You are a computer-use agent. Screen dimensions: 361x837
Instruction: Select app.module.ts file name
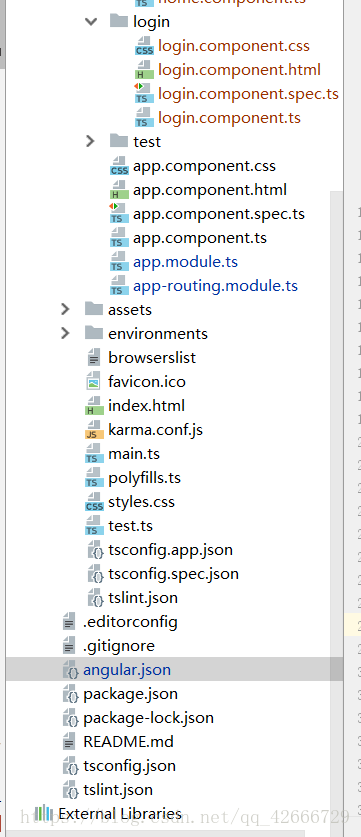(185, 262)
